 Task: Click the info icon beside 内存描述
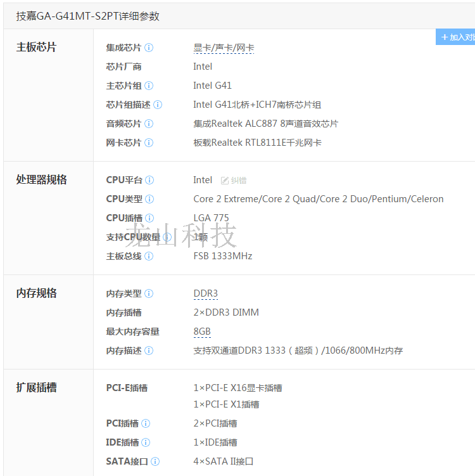[x=149, y=351]
